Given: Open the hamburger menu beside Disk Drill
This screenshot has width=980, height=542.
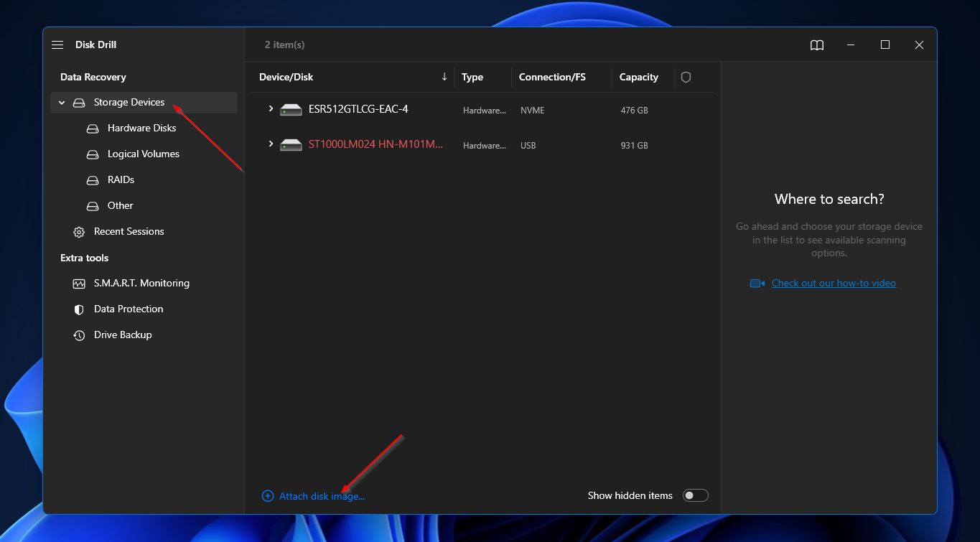Looking at the screenshot, I should pos(57,45).
